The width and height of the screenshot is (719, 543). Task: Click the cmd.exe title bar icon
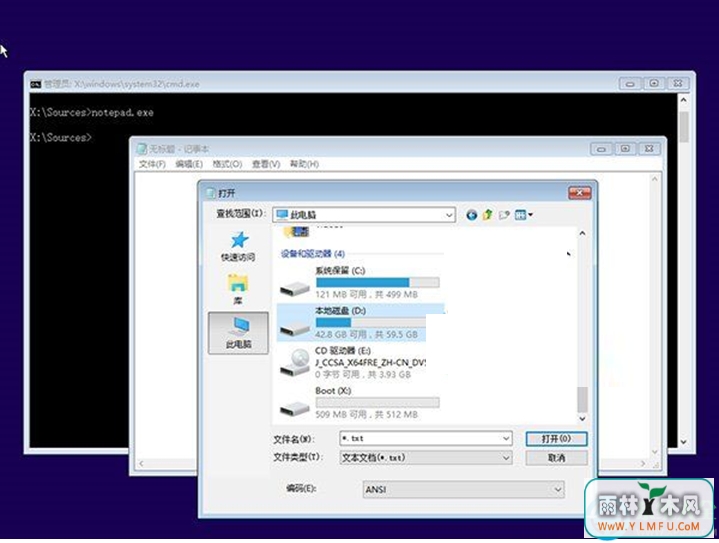[35, 84]
